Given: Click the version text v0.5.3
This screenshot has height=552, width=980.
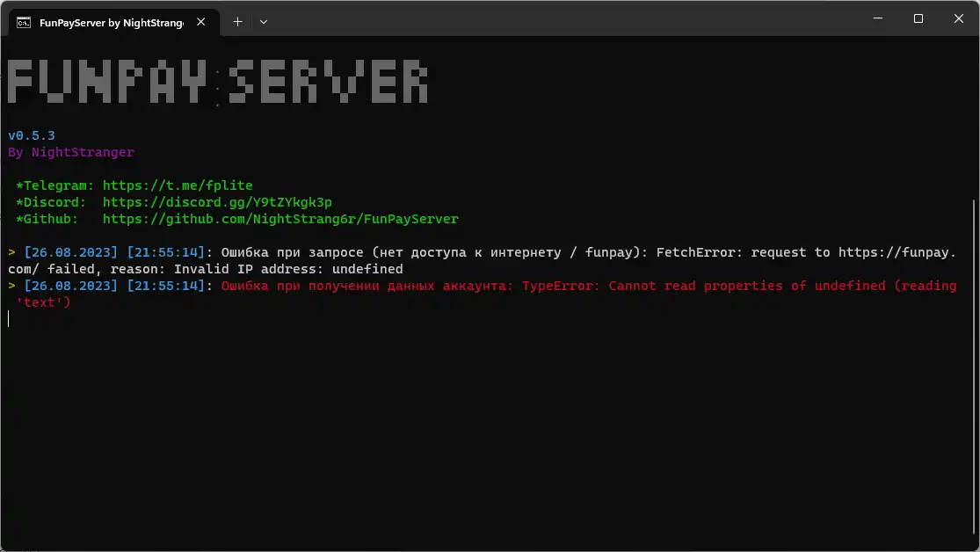Looking at the screenshot, I should coord(32,135).
